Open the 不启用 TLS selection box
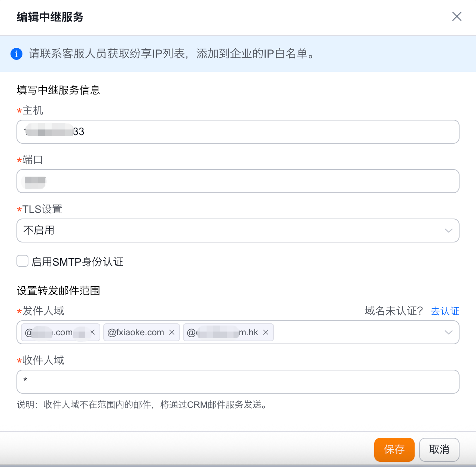The height and width of the screenshot is (467, 476). pyautogui.click(x=225, y=231)
